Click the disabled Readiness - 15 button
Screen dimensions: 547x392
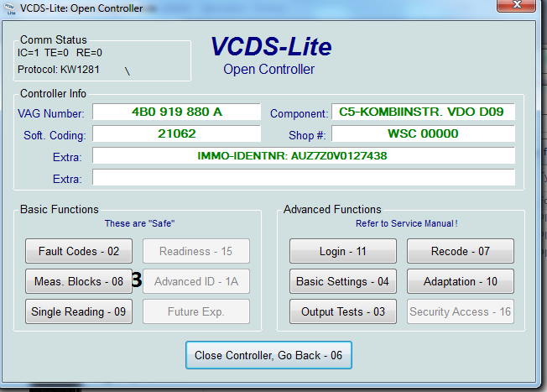tap(196, 251)
